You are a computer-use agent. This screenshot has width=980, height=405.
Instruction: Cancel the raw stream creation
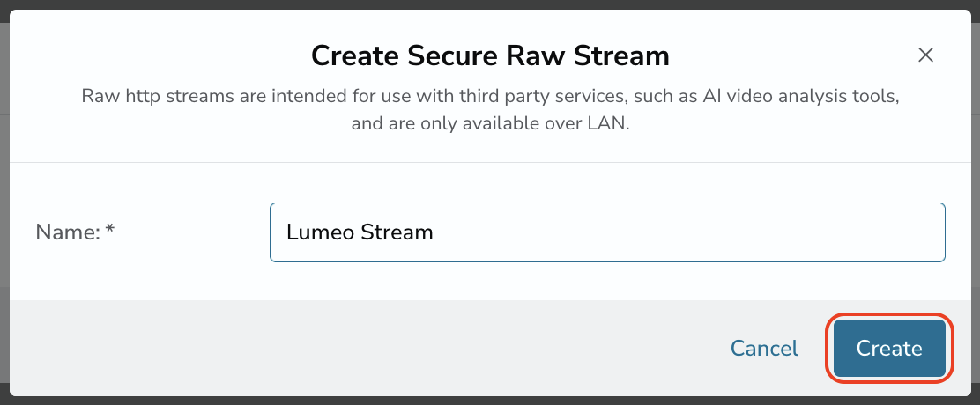click(764, 349)
